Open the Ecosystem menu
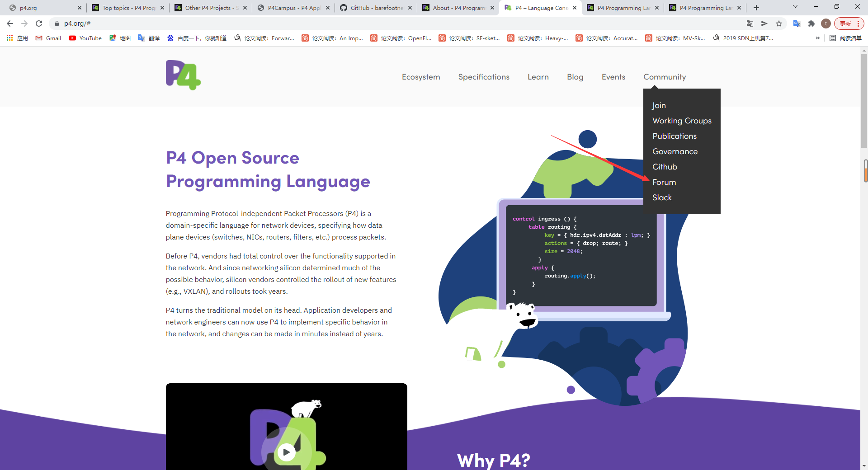 421,77
